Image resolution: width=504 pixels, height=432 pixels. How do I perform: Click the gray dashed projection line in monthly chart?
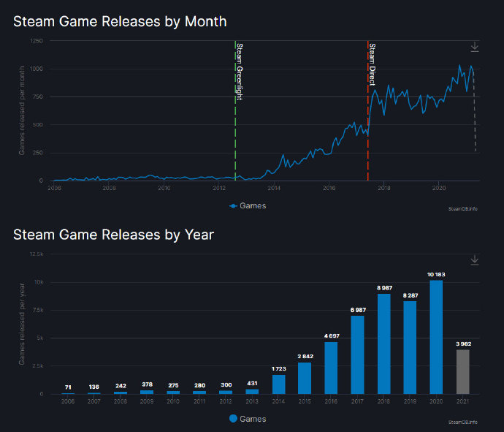(x=475, y=113)
